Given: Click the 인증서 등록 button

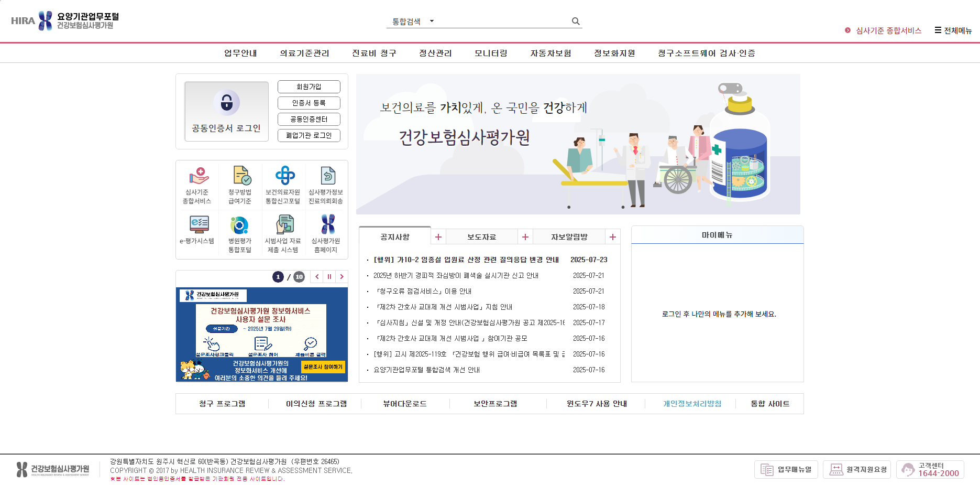Looking at the screenshot, I should click(309, 103).
